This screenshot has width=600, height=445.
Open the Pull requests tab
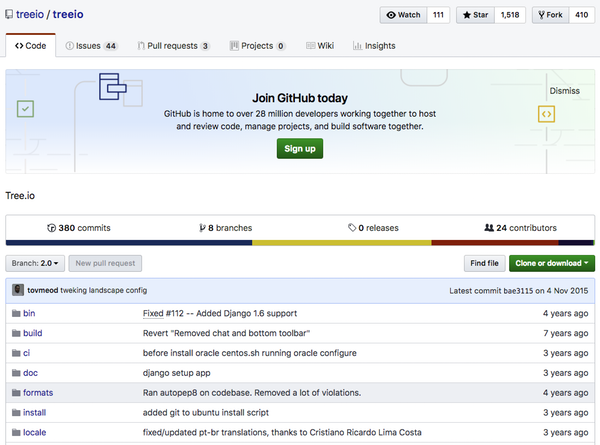click(173, 46)
